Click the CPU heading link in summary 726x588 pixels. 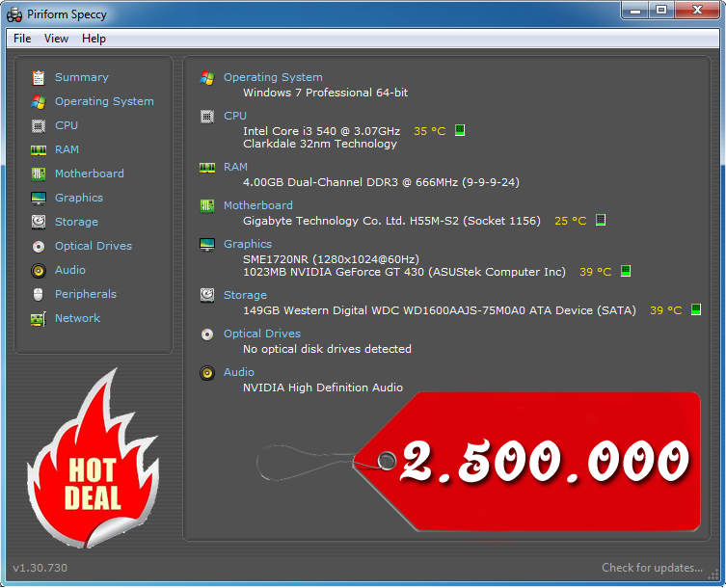234,116
